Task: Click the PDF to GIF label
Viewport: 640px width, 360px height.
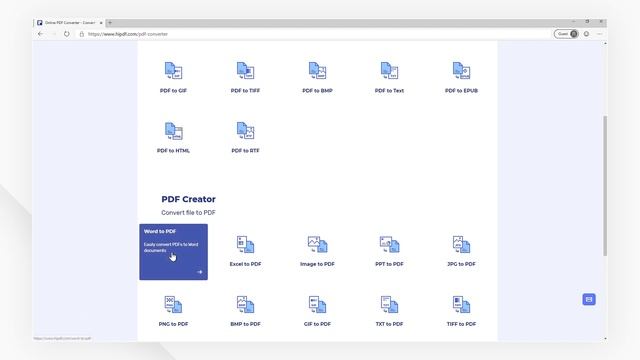Action: tap(173, 91)
